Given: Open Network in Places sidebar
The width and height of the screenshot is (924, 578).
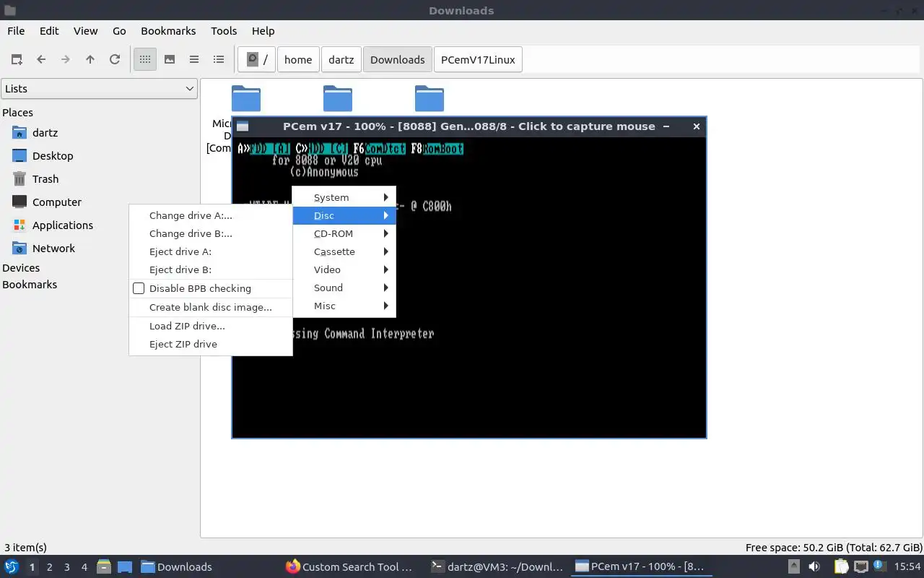Looking at the screenshot, I should 53,249.
